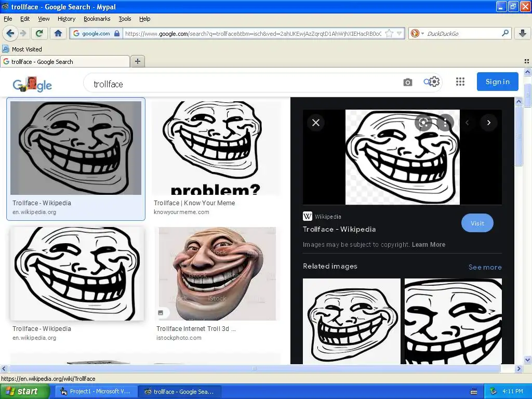This screenshot has height=399, width=532.
Task: Open the first related trollface thumbnail
Action: (352, 321)
